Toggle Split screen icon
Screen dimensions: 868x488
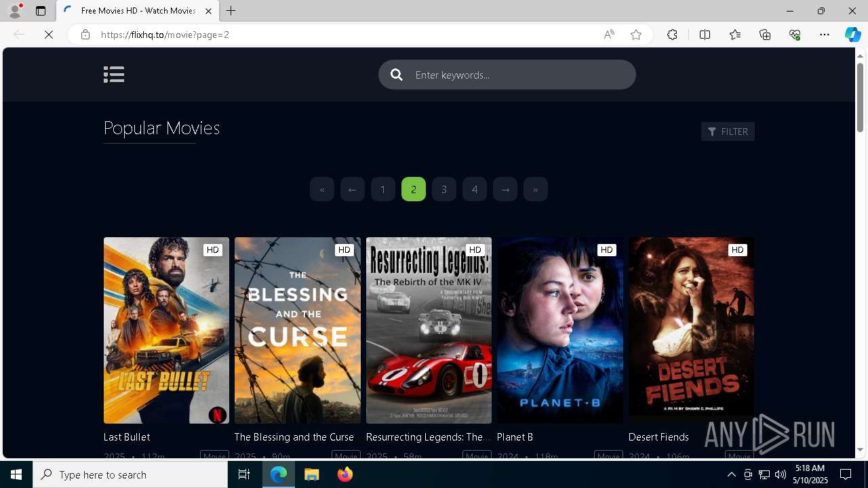pyautogui.click(x=705, y=35)
